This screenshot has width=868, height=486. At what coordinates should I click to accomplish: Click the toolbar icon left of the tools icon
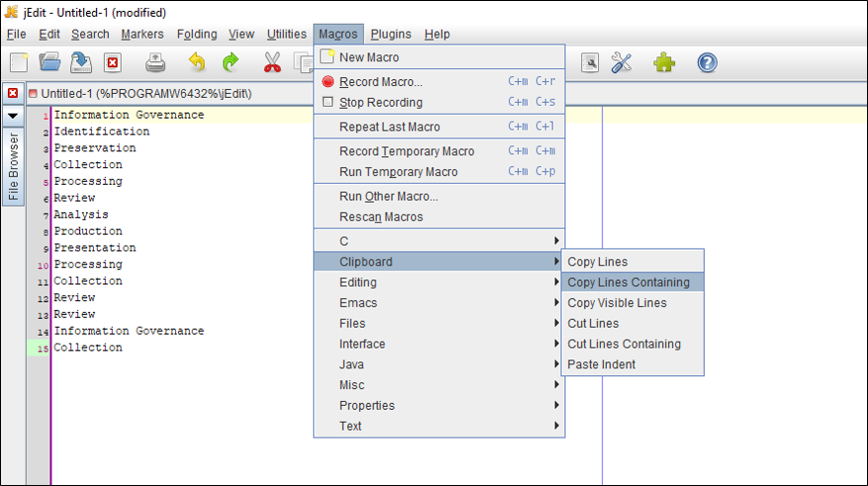pyautogui.click(x=590, y=62)
